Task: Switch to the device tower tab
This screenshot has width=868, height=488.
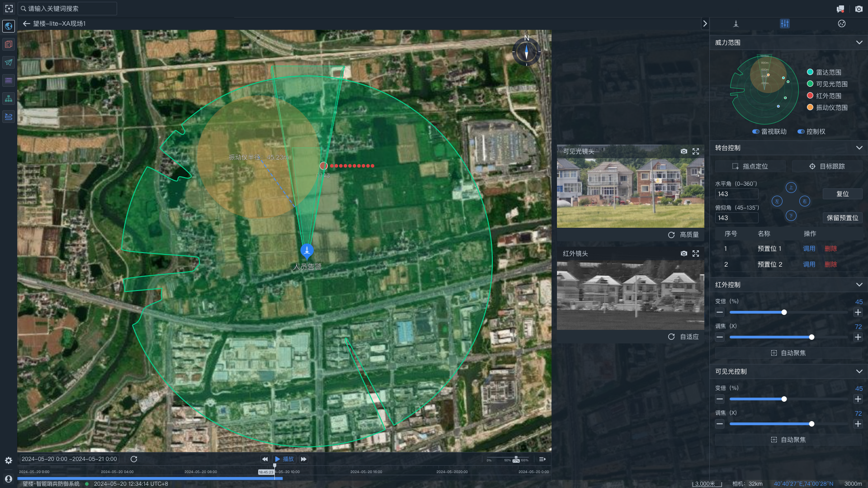Action: pos(736,23)
